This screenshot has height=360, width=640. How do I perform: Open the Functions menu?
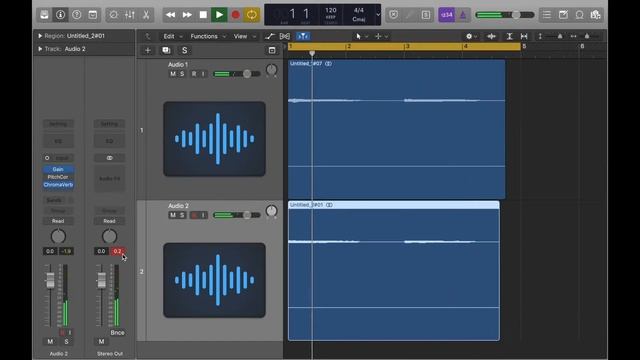207,36
